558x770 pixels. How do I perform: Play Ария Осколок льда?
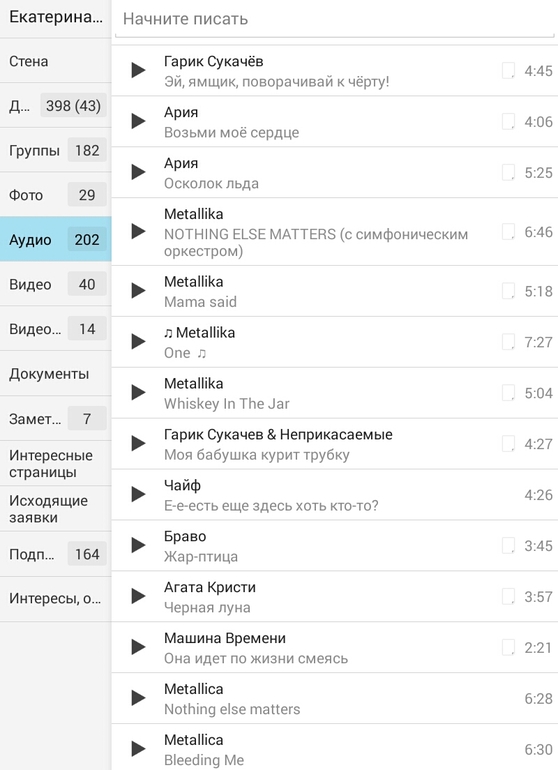(139, 172)
